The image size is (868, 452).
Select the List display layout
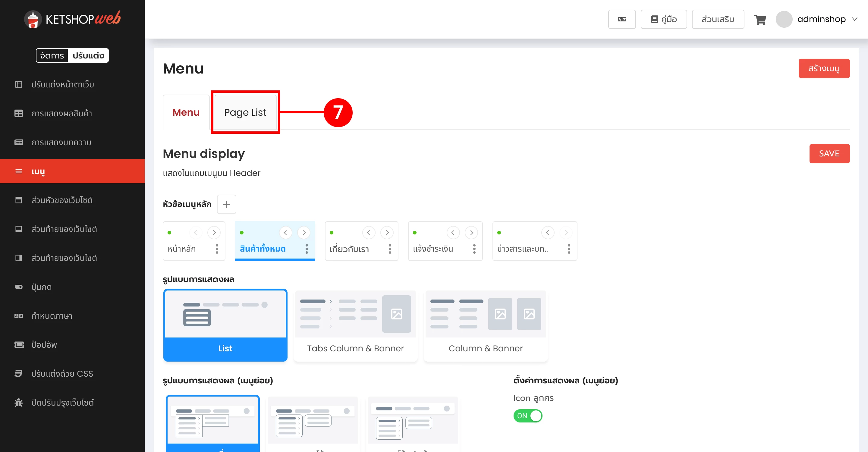point(225,325)
